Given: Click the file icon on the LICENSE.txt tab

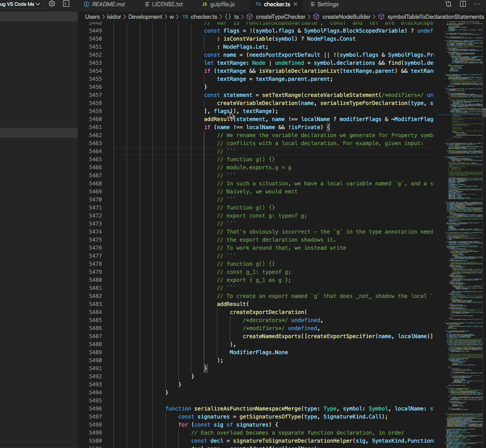Looking at the screenshot, I should [147, 4].
